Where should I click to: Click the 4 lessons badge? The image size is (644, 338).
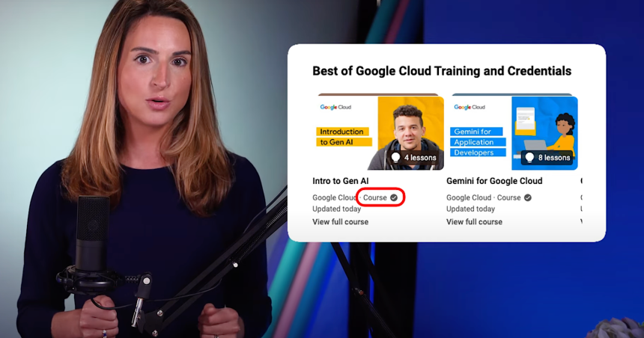[x=413, y=158]
